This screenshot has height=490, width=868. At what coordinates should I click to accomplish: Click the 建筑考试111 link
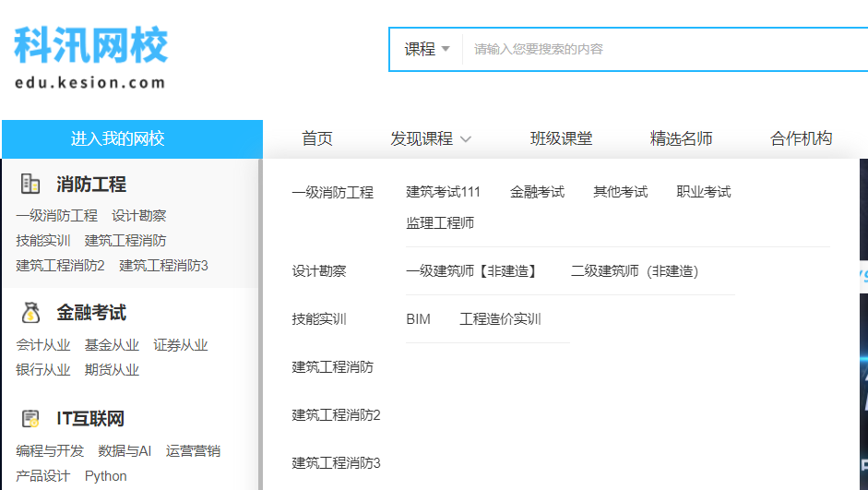pyautogui.click(x=443, y=192)
